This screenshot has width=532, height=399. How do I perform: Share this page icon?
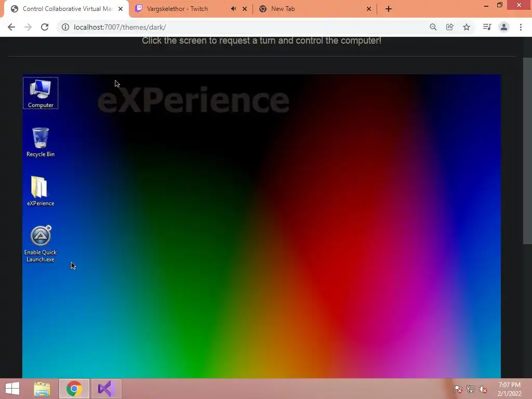[449, 27]
